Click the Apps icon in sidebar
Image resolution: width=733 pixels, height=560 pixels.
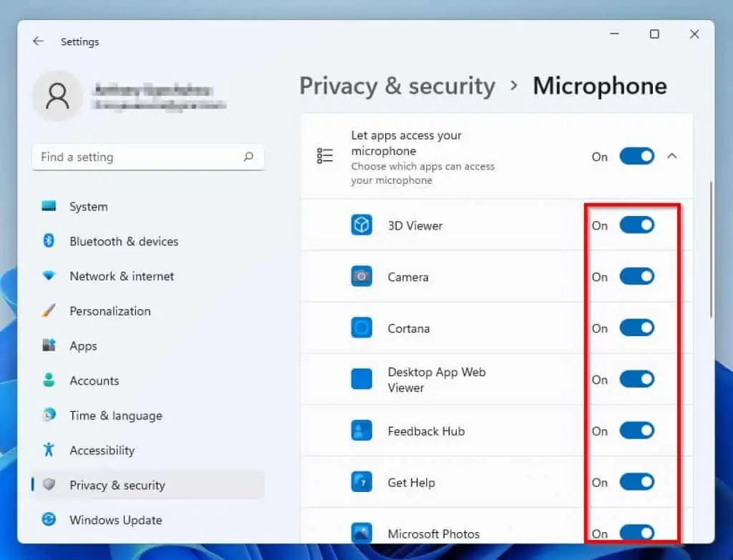[x=47, y=345]
